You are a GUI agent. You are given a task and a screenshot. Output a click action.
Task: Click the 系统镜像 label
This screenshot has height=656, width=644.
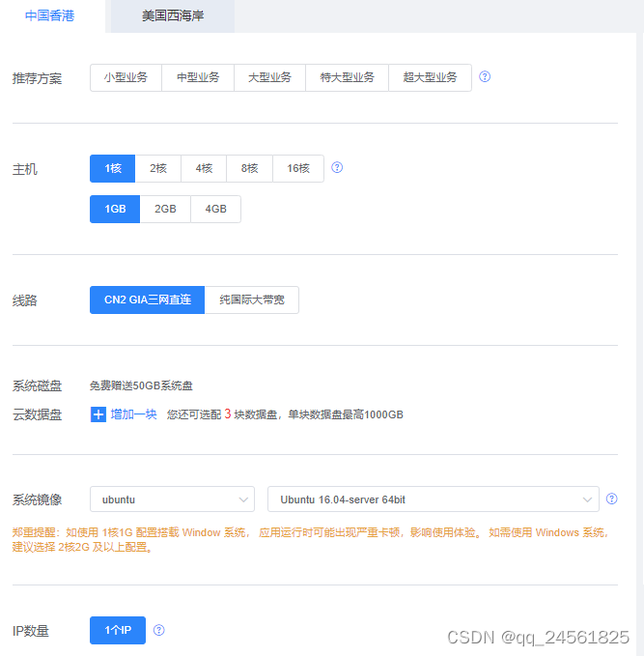tap(38, 499)
